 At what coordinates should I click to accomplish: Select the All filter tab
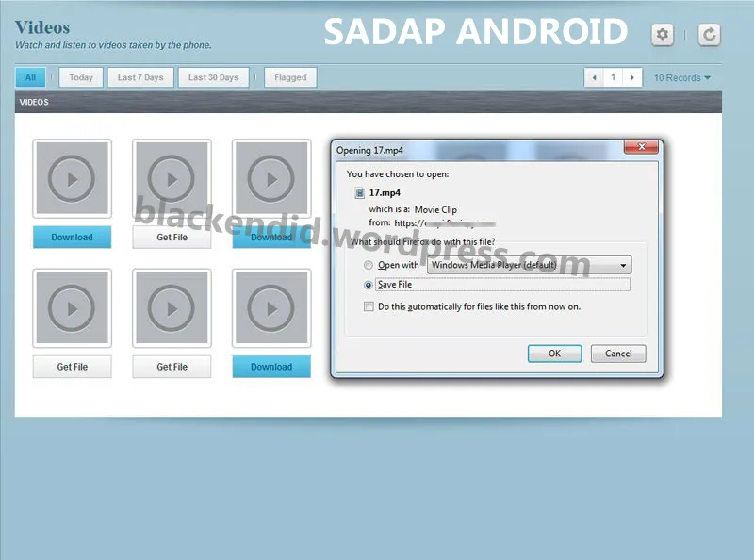(x=30, y=77)
